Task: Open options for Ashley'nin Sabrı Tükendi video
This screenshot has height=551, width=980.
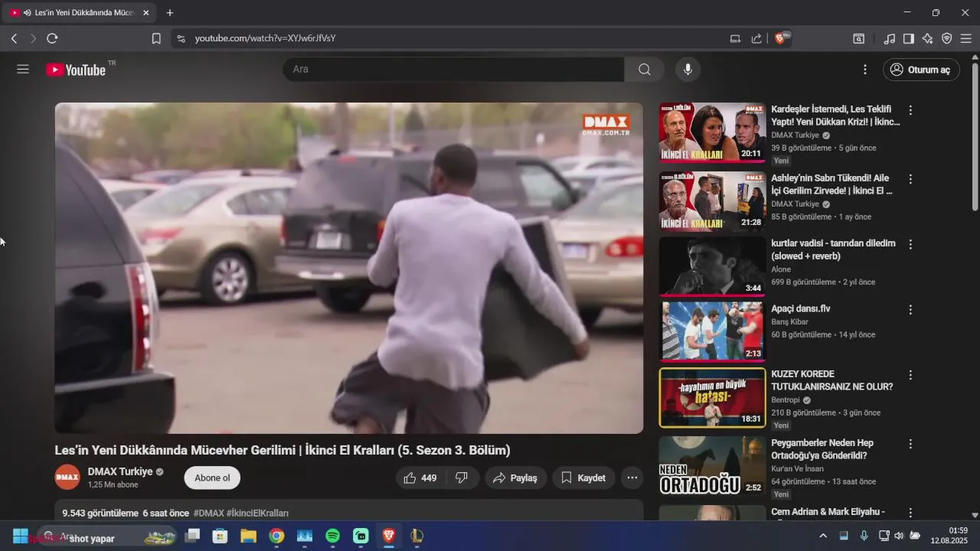Action: [x=910, y=179]
